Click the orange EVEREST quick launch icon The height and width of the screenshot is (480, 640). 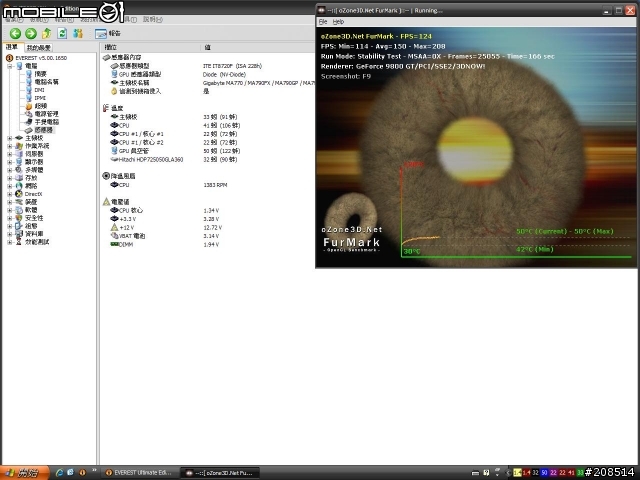coord(82,473)
